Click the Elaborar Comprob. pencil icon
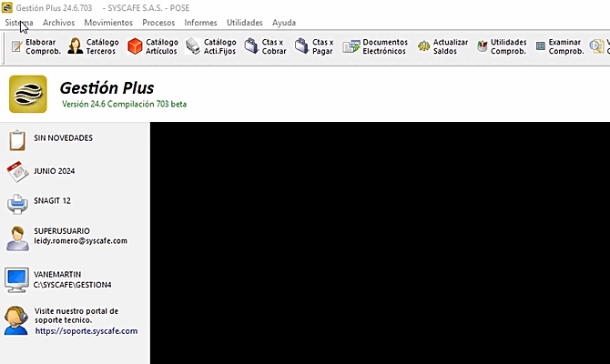Viewport: 610px width, 364px height. 16,46
